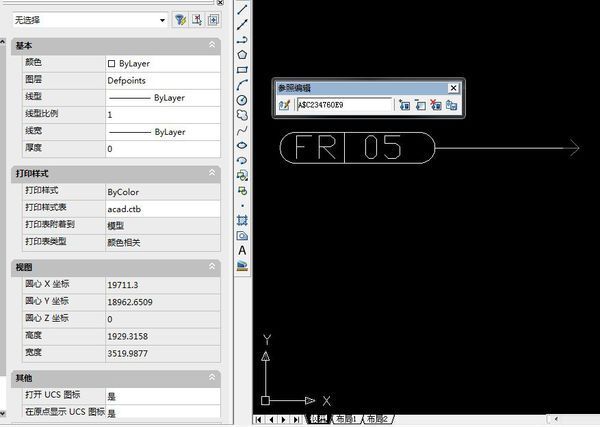The image size is (600, 427).
Task: Click the Make Block tool
Action: coord(242,190)
